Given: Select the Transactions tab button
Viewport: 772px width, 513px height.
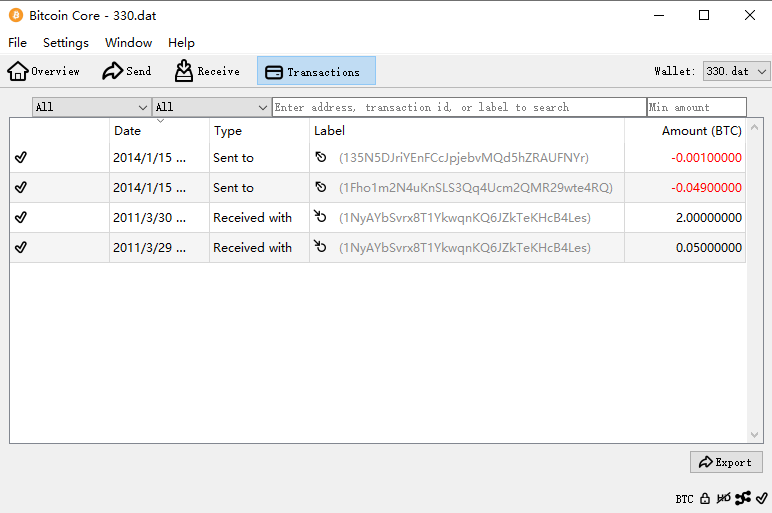Looking at the screenshot, I should 316,71.
